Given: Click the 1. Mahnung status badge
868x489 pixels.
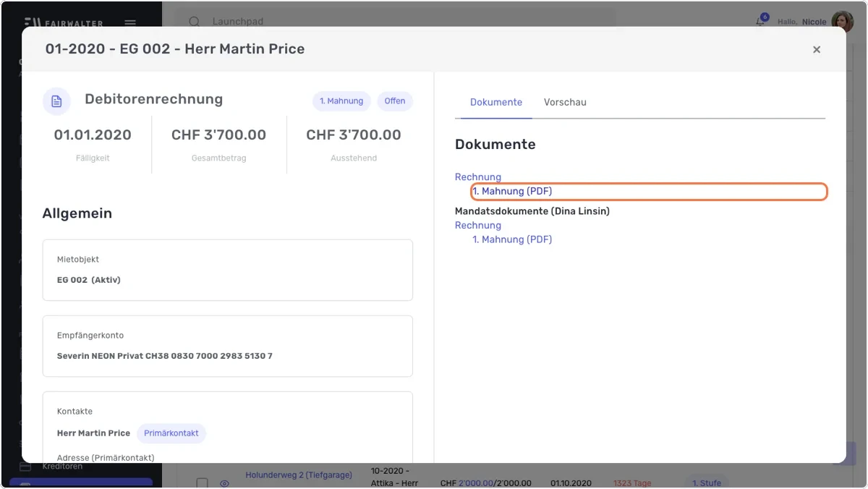Looking at the screenshot, I should tap(341, 101).
